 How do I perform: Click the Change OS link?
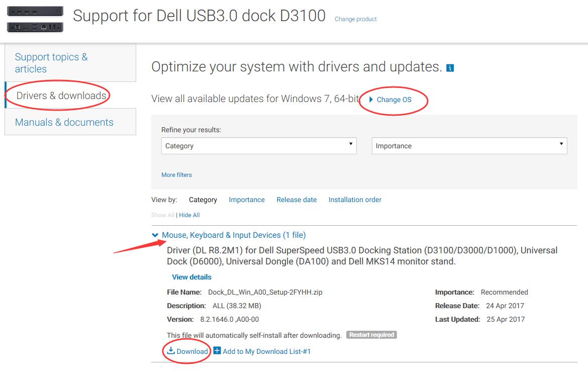(x=394, y=100)
